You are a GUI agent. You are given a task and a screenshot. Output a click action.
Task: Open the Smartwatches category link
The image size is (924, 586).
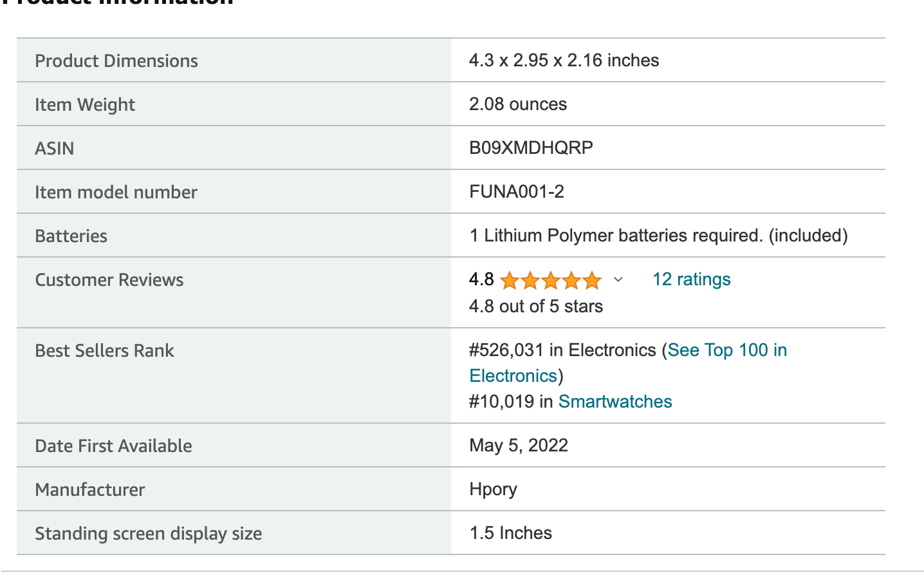pos(615,402)
